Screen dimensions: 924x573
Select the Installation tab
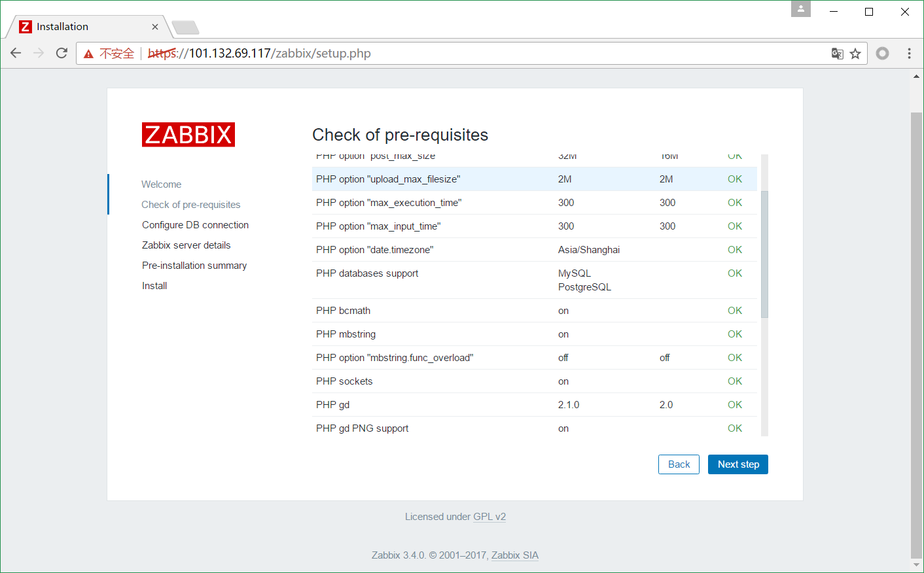(x=88, y=27)
